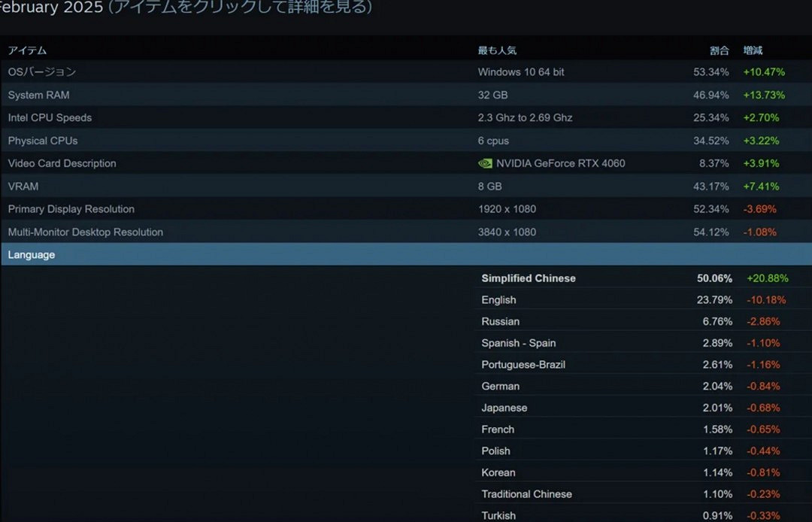The width and height of the screenshot is (812, 522).
Task: Expand the Intel CPU Speeds row
Action: (50, 117)
